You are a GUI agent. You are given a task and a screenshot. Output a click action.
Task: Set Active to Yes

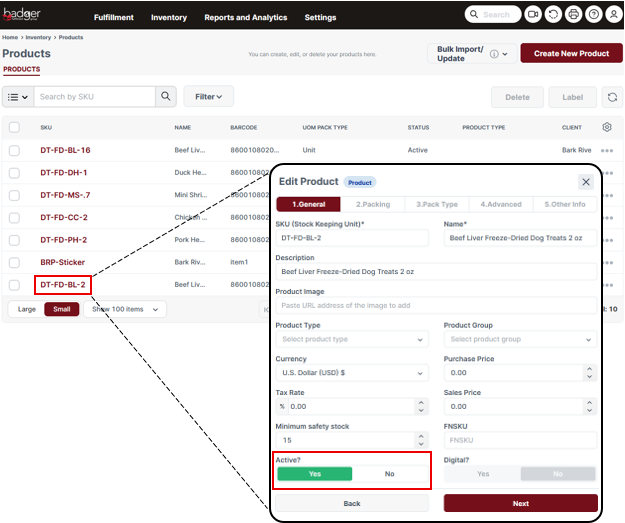[315, 474]
